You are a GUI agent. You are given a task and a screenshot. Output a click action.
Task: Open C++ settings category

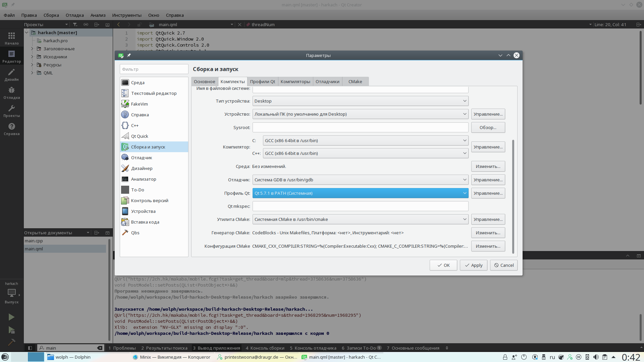(154, 125)
